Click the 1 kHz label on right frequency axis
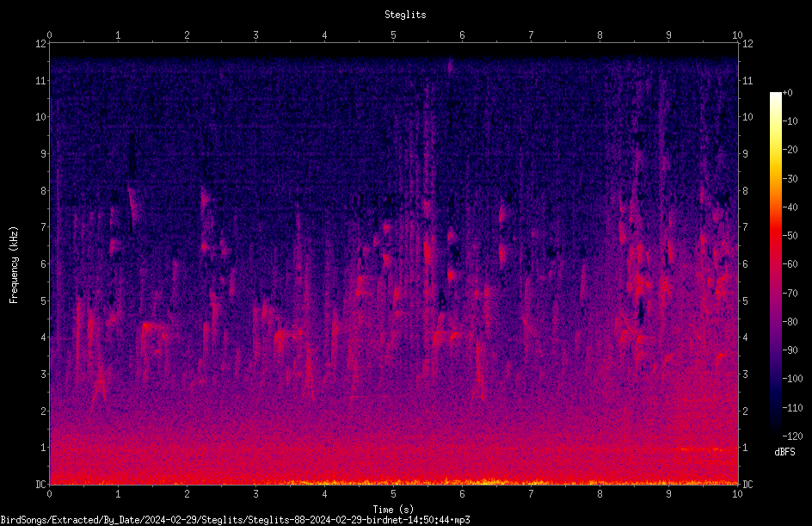This screenshot has width=812, height=526. [745, 448]
